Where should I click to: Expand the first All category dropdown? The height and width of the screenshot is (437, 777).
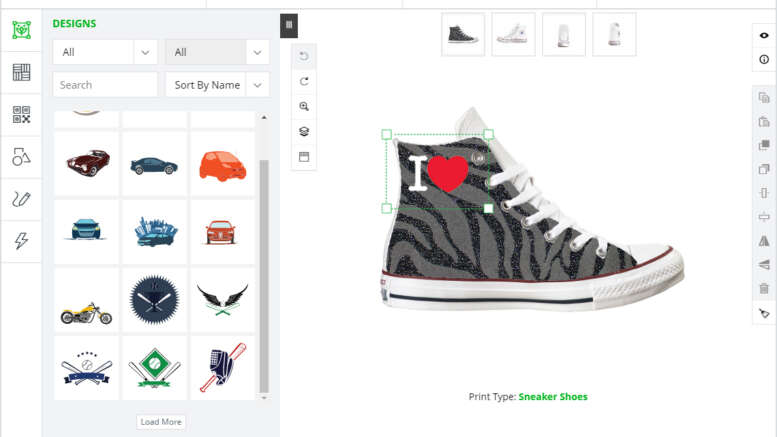coord(105,52)
